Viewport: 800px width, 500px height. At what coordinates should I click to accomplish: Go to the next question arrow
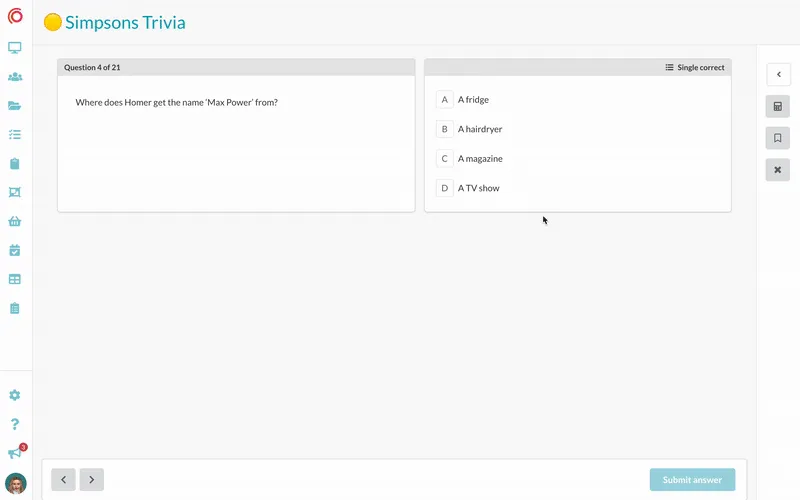click(92, 480)
